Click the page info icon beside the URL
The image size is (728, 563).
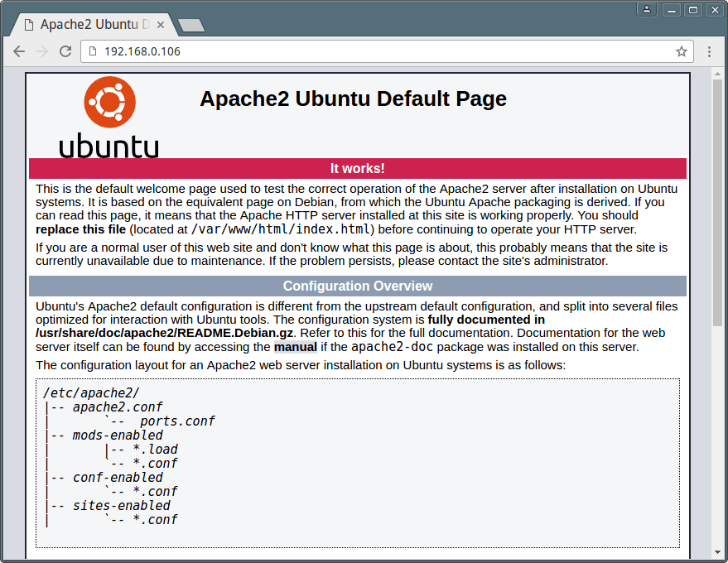coord(93,51)
